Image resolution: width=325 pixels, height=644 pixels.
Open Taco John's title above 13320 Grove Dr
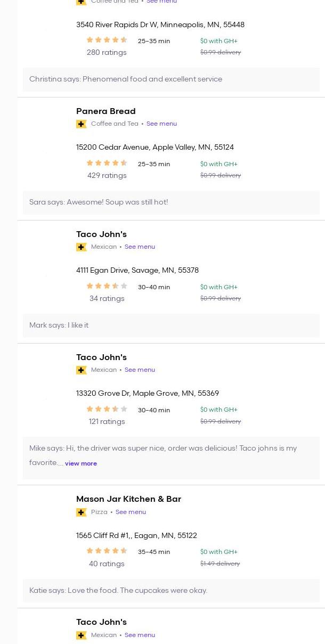[x=101, y=357]
